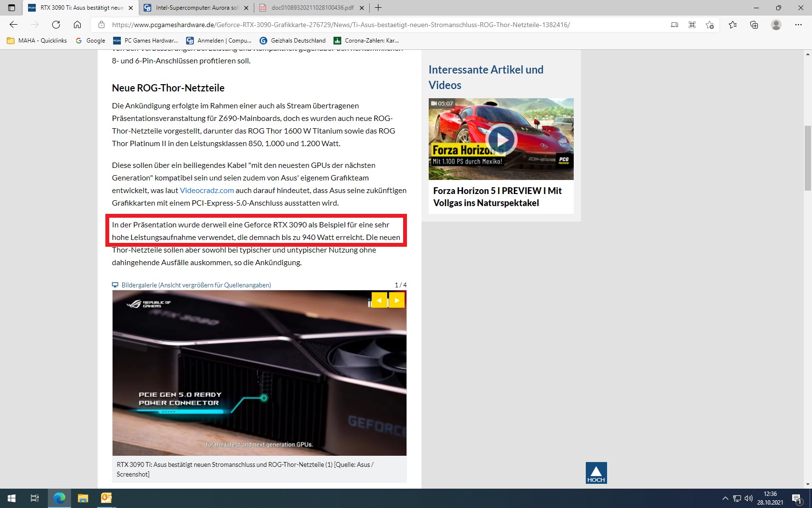Show previous gallery image arrow

click(x=379, y=300)
